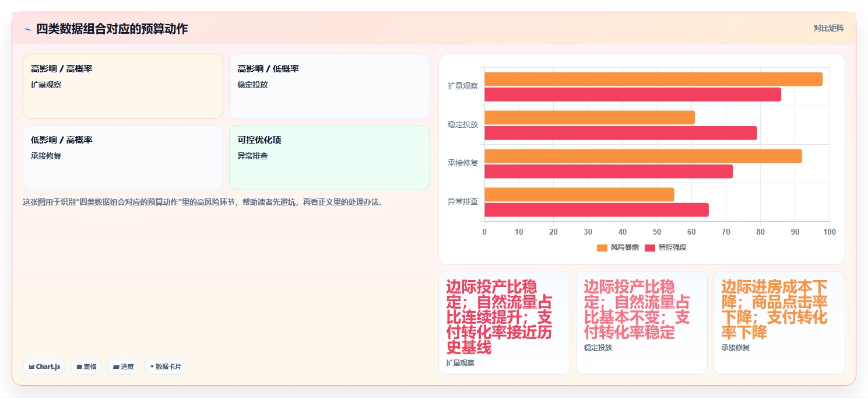Click the 承接修复 chart axis label
Image resolution: width=868 pixels, height=398 pixels.
(463, 163)
